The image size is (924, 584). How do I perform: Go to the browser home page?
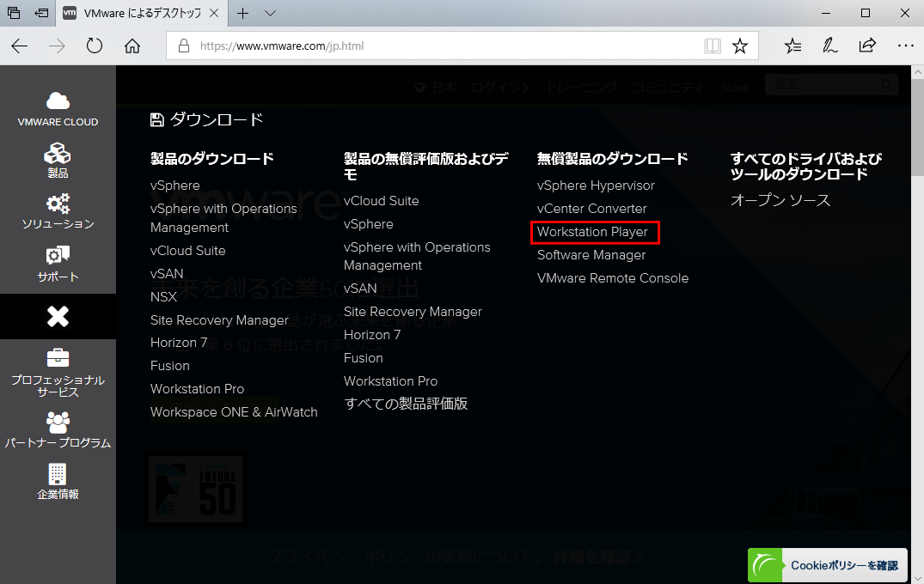point(132,46)
